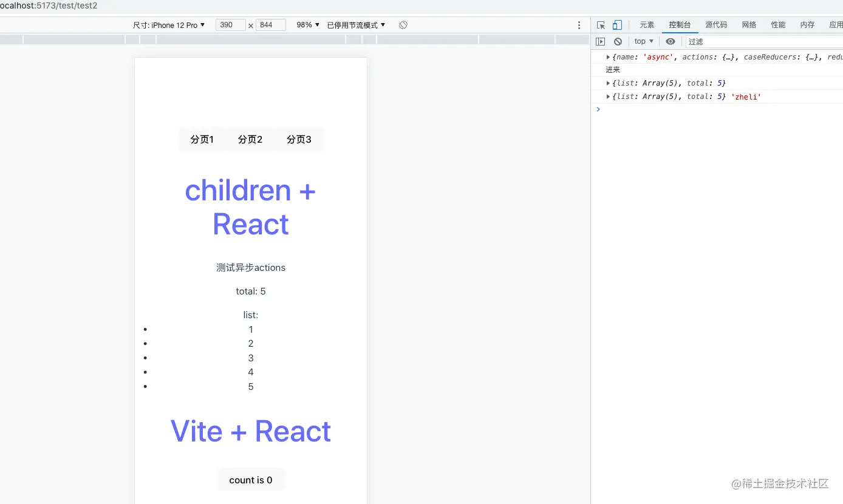
Task: Focus the 过滤 console filter field
Action: pos(764,41)
